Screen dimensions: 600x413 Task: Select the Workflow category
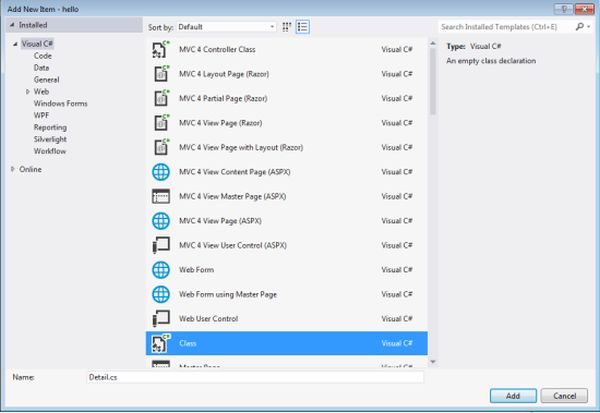(50, 151)
